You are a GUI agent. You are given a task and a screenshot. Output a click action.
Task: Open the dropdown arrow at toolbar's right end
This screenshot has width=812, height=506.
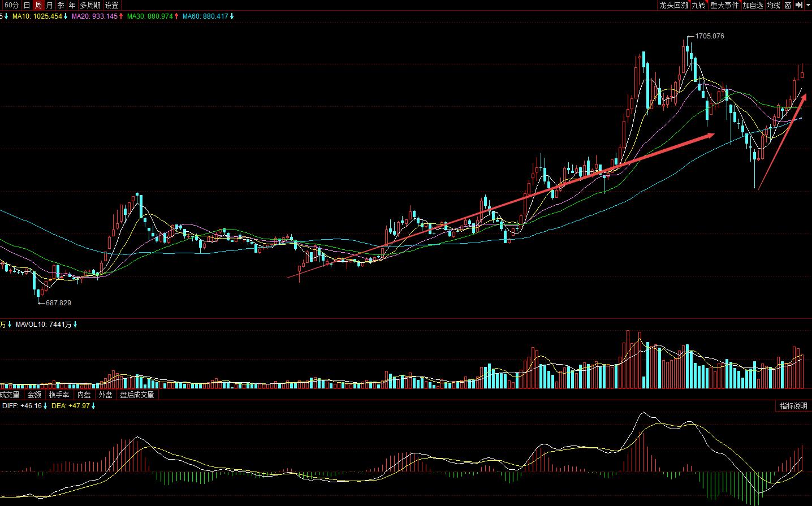click(808, 5)
